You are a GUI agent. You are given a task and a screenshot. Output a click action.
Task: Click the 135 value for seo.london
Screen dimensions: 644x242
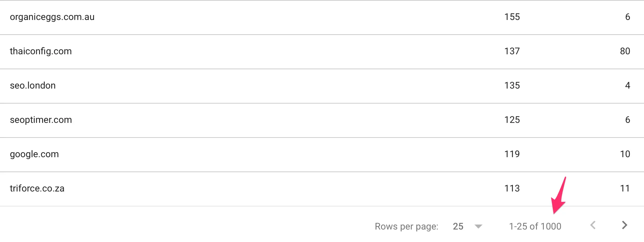pyautogui.click(x=512, y=86)
